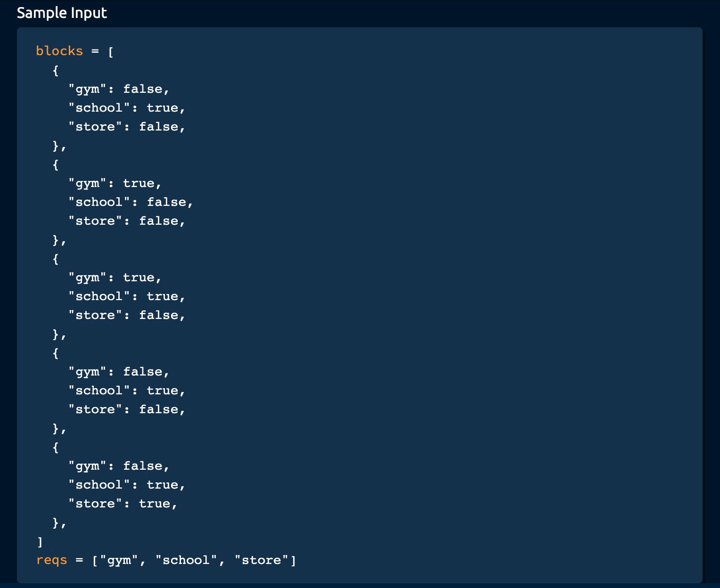This screenshot has width=720, height=588.
Task: Click the second block's "gym": true line
Action: (115, 183)
